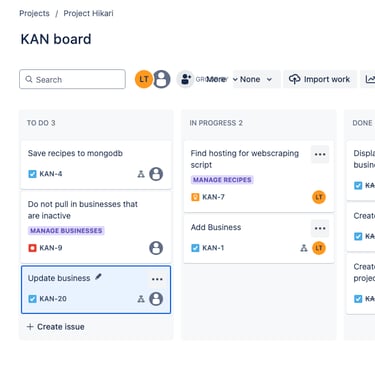Image resolution: width=375 pixels, height=366 pixels.
Task: Click the LT assignee avatar on KAN-1
Action: pos(319,248)
